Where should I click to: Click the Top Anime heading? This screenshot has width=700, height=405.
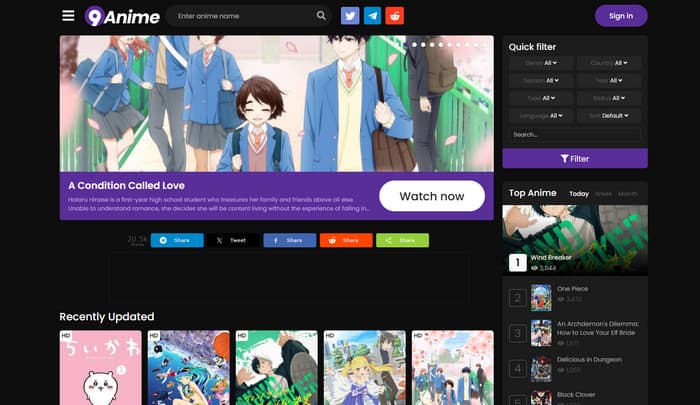[x=533, y=193]
